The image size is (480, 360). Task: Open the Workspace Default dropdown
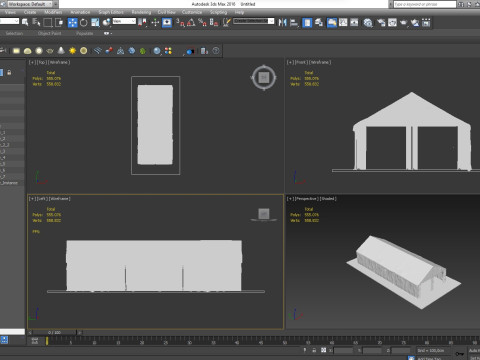pos(29,4)
